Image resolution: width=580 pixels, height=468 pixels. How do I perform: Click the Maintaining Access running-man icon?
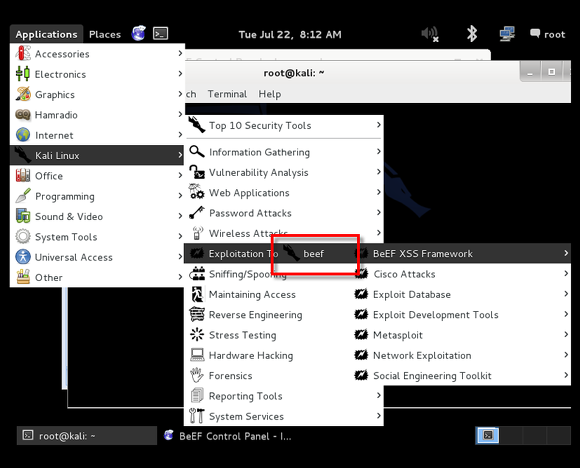[x=197, y=294]
